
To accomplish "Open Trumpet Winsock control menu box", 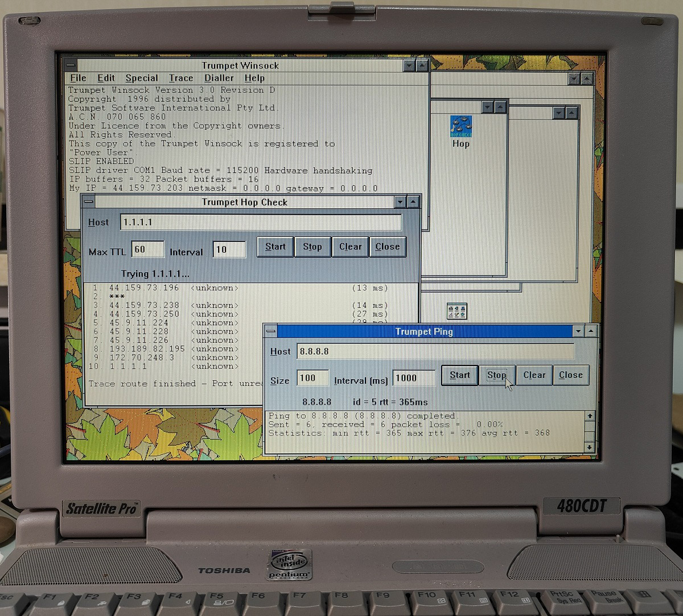I will pos(70,65).
